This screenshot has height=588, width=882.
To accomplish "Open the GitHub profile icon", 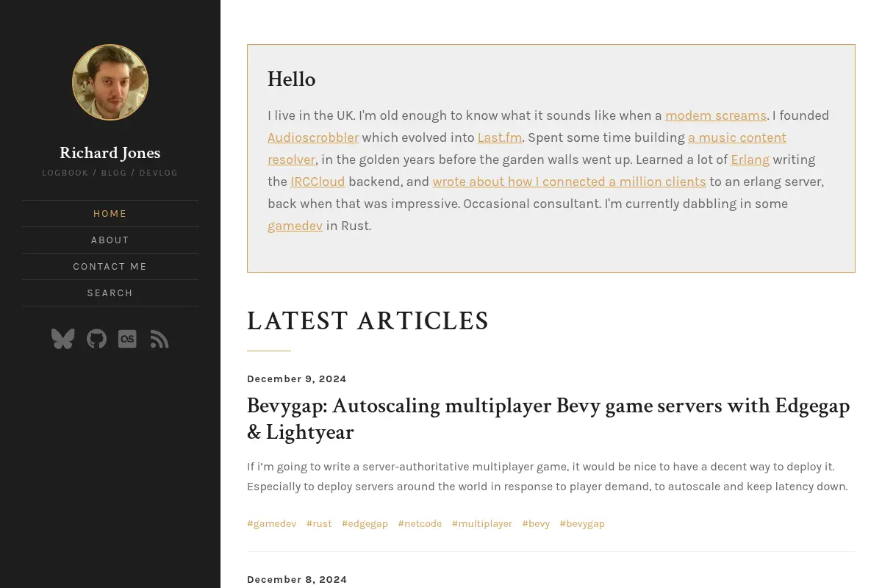I will coord(96,339).
